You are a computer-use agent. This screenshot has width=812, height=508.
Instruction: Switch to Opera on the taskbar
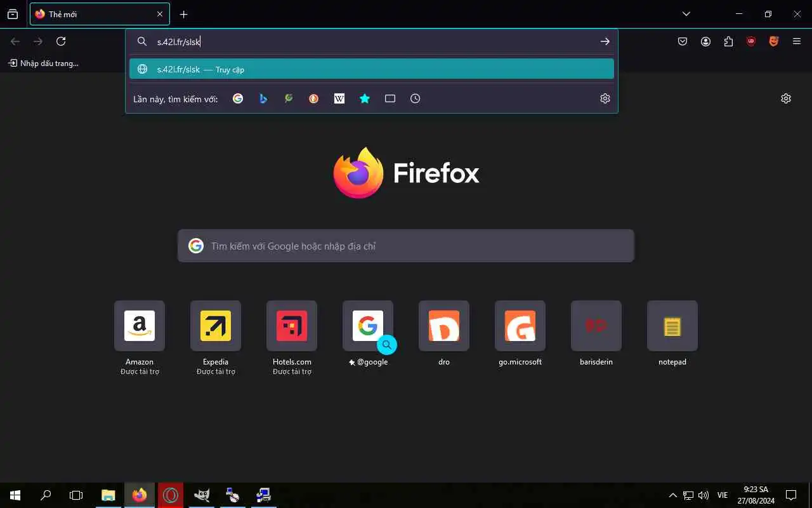(x=171, y=495)
